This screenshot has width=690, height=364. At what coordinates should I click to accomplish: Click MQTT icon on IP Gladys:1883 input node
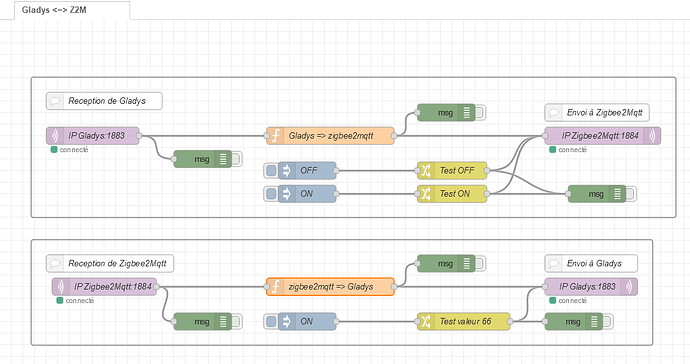(55, 136)
